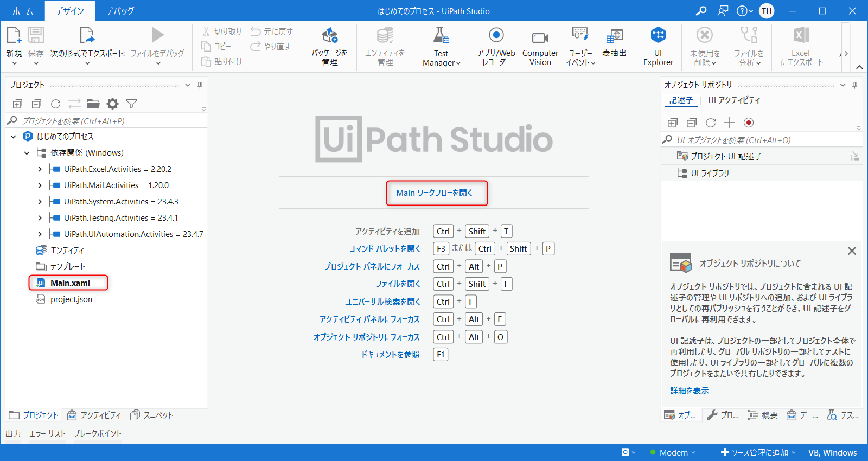Open Computer Vision recording tool
The height and width of the screenshot is (461, 868).
pyautogui.click(x=540, y=47)
